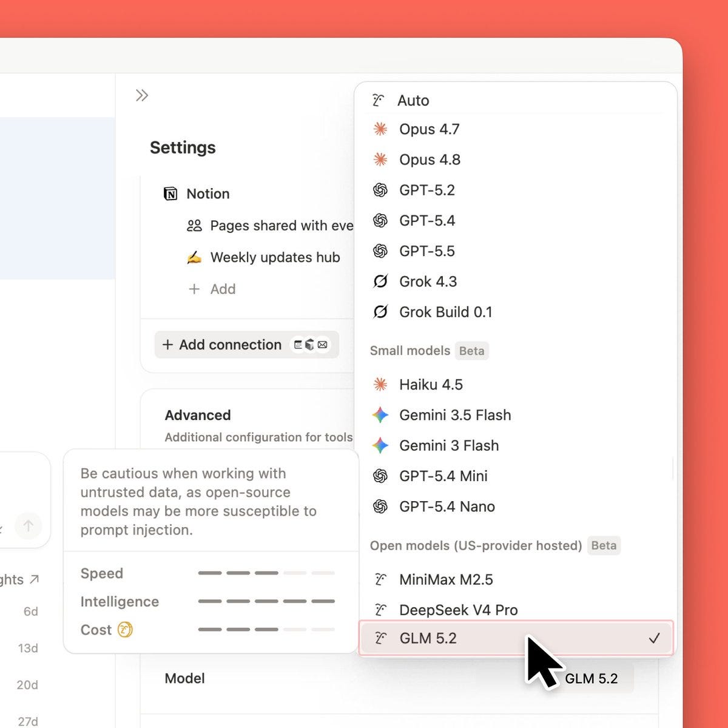
Task: Click the Intelligence rating bar
Action: click(266, 601)
